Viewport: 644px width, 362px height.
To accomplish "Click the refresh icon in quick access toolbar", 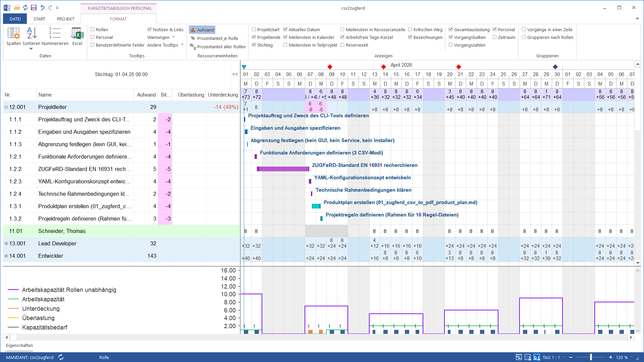I will [x=25, y=8].
